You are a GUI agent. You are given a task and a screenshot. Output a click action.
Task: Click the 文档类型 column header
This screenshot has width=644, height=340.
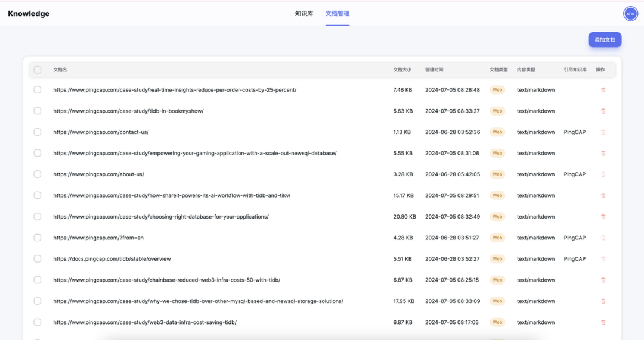pyautogui.click(x=499, y=70)
